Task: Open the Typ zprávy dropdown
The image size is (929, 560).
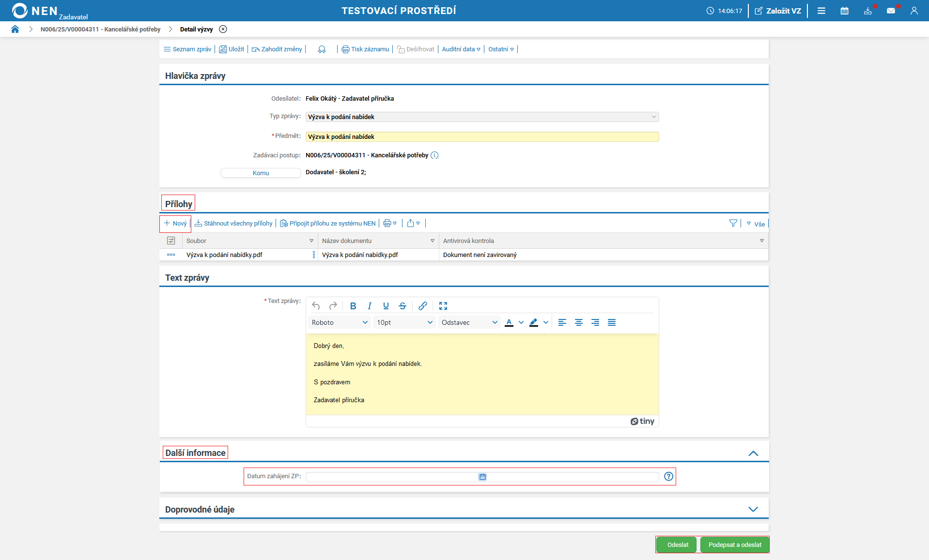Action: pos(481,117)
